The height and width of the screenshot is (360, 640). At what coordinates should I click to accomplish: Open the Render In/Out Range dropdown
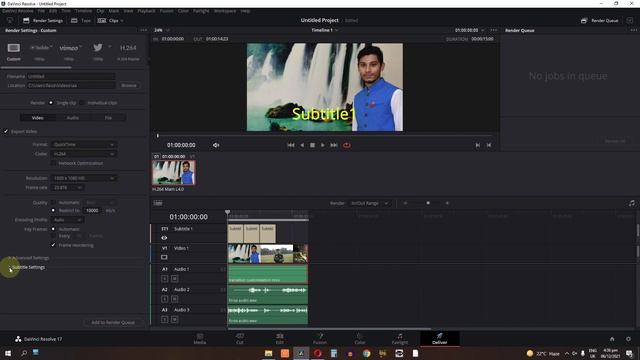tap(370, 203)
